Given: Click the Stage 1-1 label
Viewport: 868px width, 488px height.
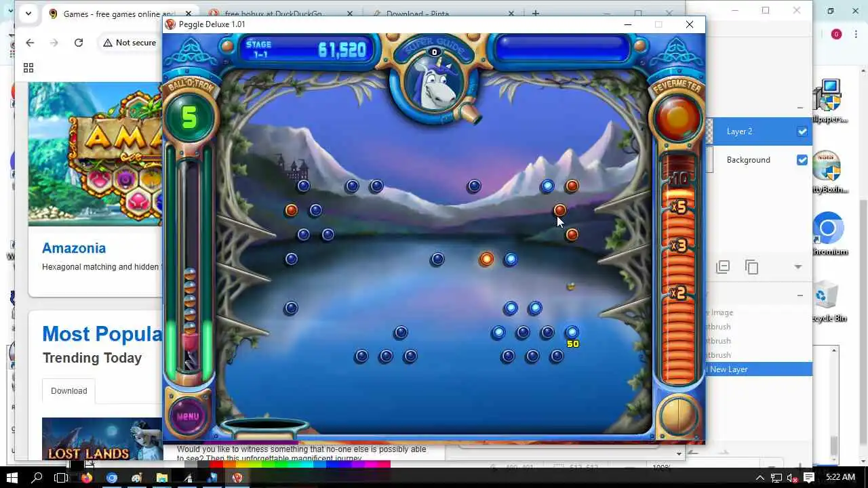Looking at the screenshot, I should coord(258,49).
